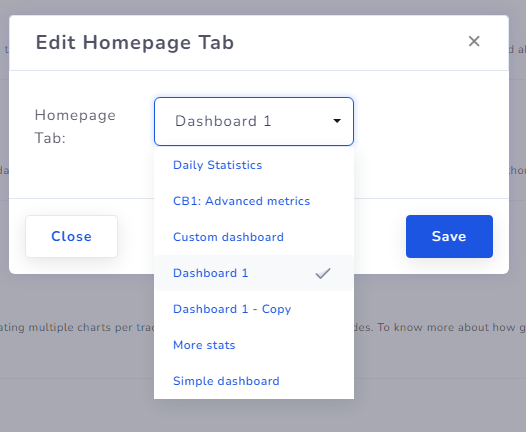
Task: Select More stats option
Action: [254, 345]
